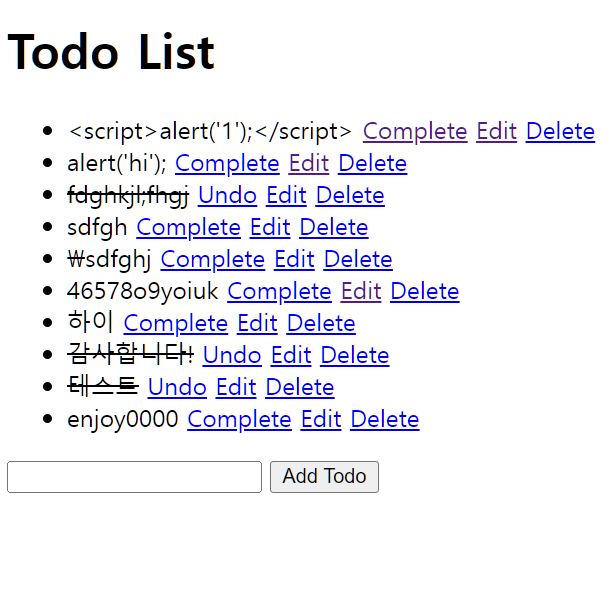Undo the completed fdghkjl;fhgj todo
The image size is (611, 611).
point(227,196)
